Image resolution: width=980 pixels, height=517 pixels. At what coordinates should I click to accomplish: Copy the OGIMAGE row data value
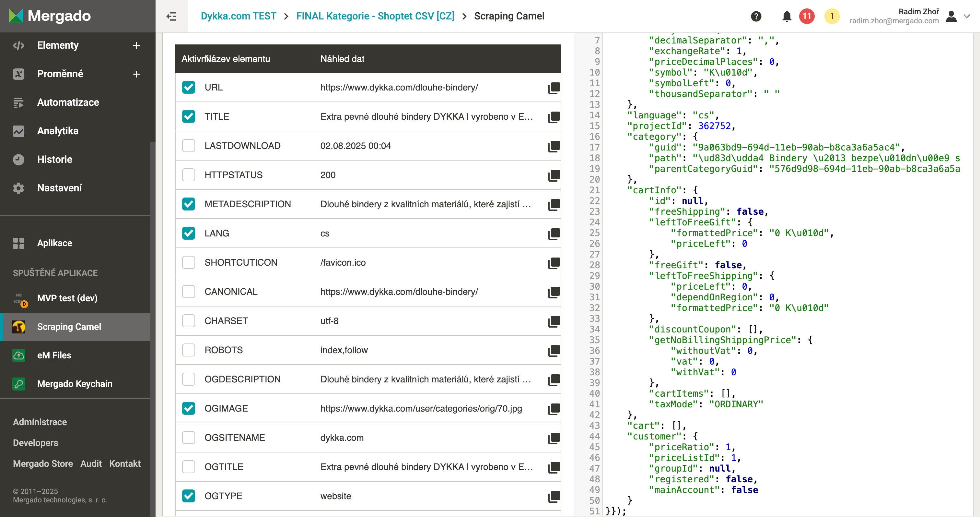554,409
